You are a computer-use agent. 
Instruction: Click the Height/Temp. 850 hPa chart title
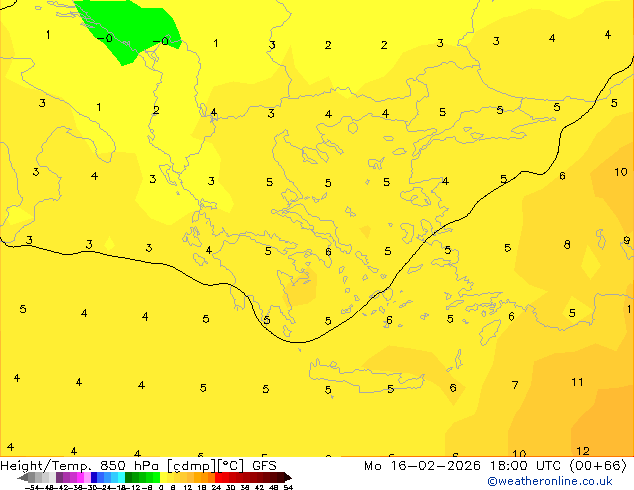point(138,465)
